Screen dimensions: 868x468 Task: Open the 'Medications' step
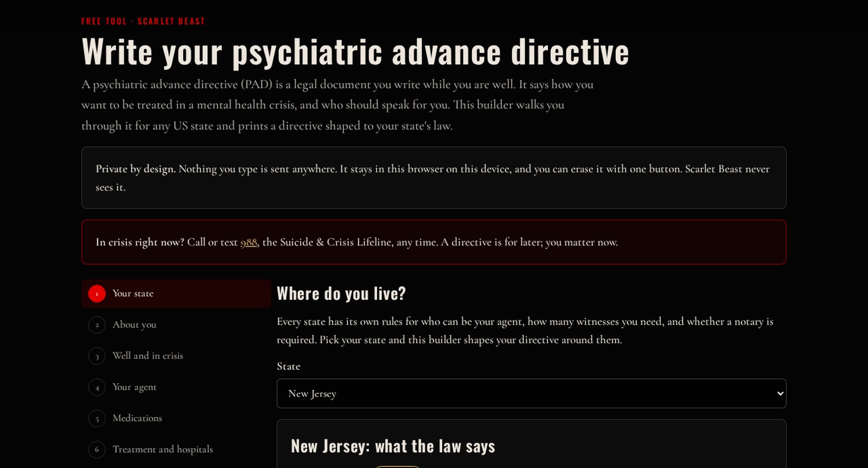click(176, 419)
